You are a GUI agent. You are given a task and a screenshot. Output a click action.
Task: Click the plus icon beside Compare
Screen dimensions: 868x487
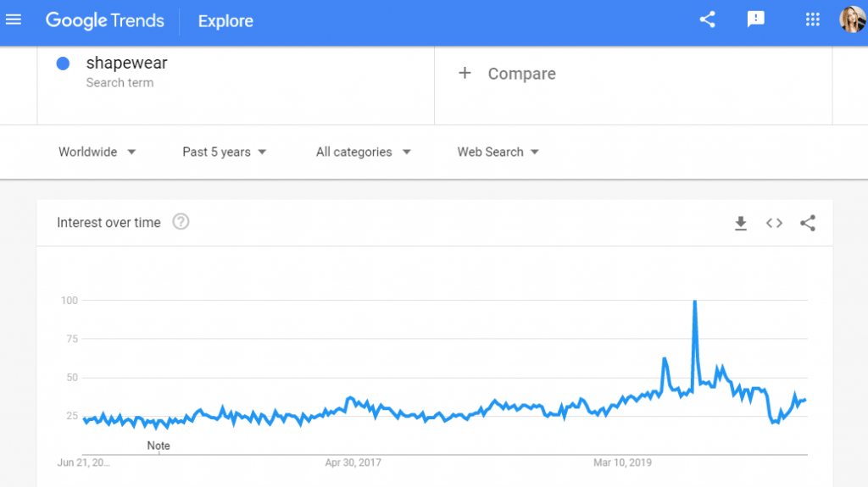point(465,73)
